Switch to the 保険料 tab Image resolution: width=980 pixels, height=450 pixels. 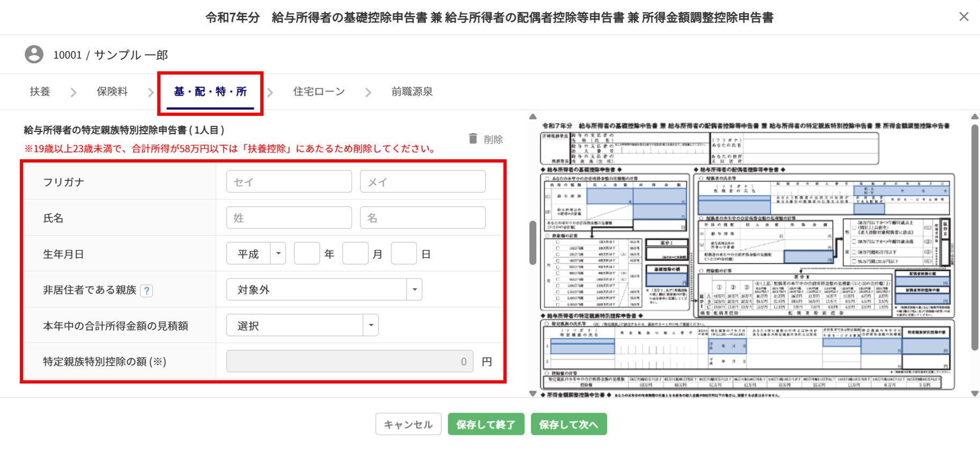coord(112,92)
